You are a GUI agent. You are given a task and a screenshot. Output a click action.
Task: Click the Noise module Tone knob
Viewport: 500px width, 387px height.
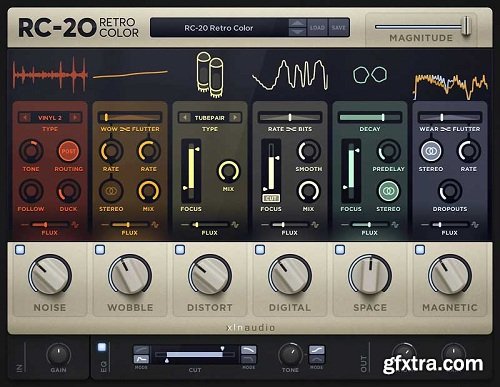(31, 151)
